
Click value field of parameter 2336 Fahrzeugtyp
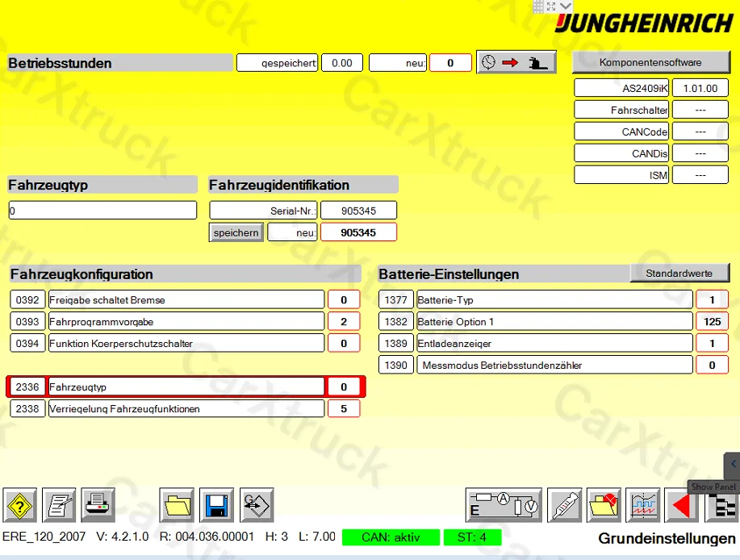pos(344,387)
